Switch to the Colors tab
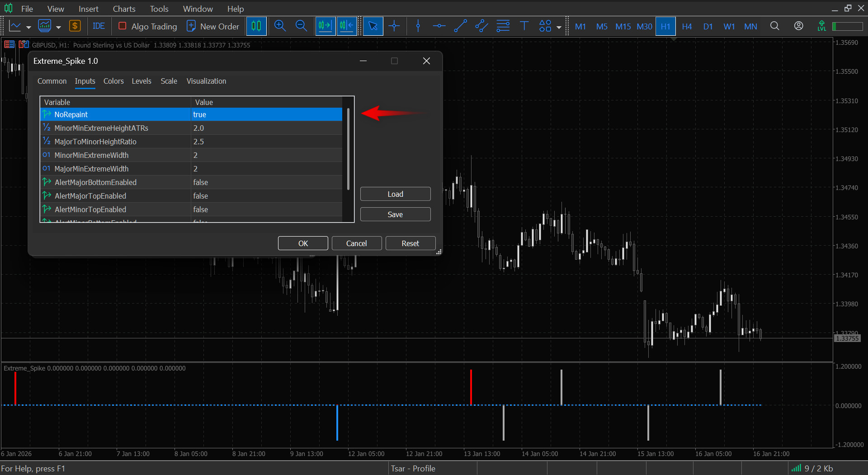Screen dimensions: 868x475 pos(113,81)
